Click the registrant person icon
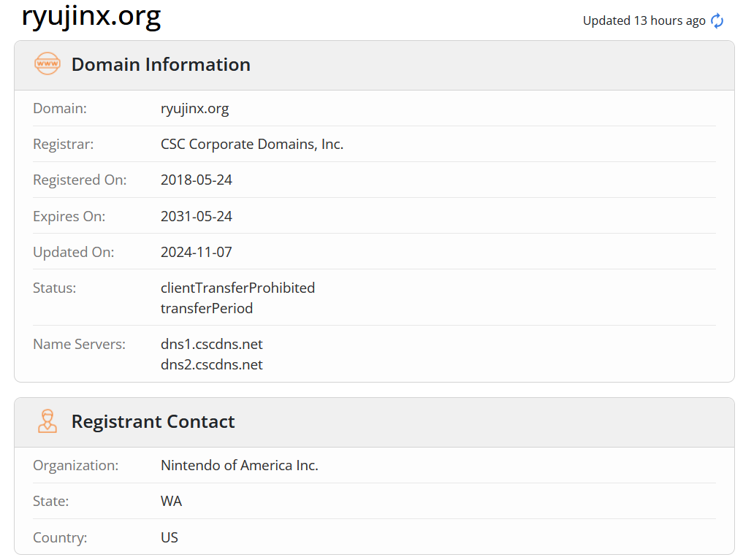The image size is (743, 560). point(47,421)
